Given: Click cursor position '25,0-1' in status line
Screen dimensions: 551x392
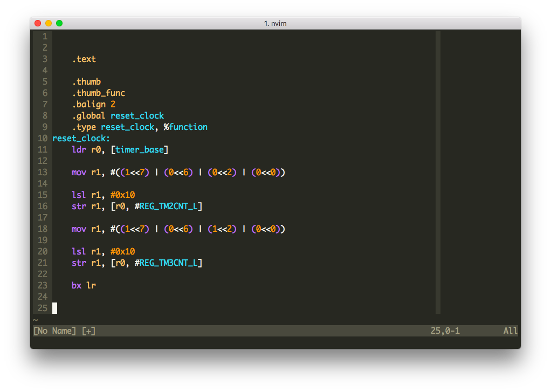Looking at the screenshot, I should [445, 331].
